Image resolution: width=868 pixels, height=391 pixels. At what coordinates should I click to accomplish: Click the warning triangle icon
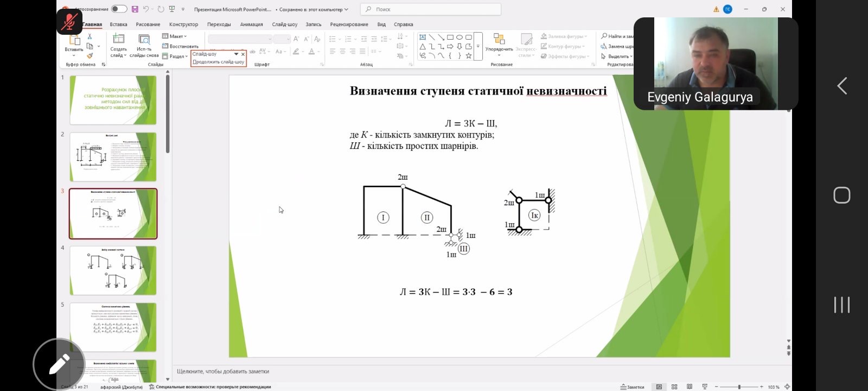pos(716,9)
